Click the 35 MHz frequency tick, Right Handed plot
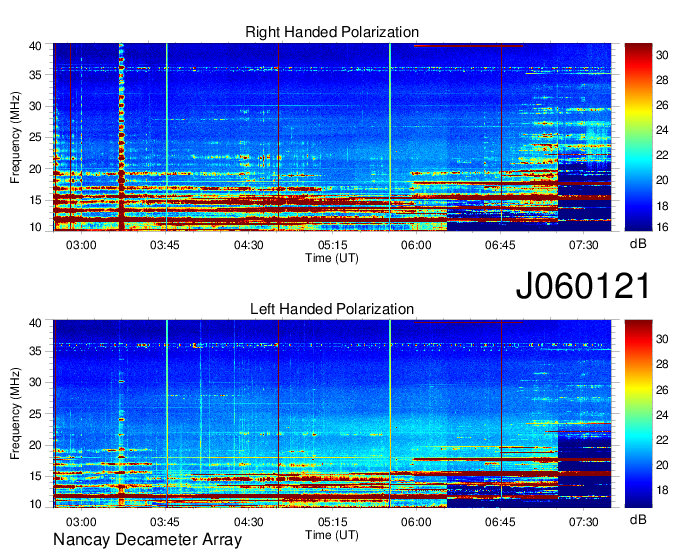 [x=35, y=75]
